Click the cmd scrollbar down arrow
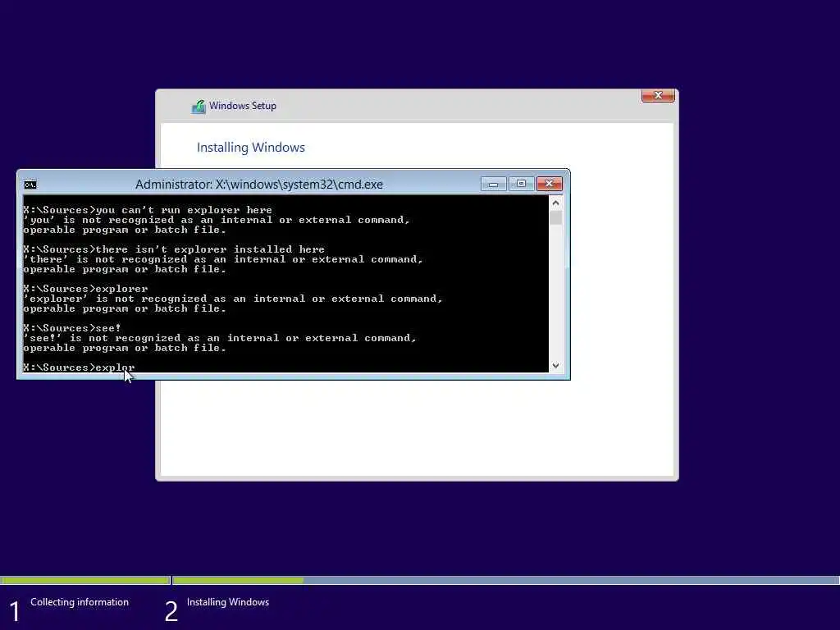This screenshot has width=840, height=630. pyautogui.click(x=555, y=365)
